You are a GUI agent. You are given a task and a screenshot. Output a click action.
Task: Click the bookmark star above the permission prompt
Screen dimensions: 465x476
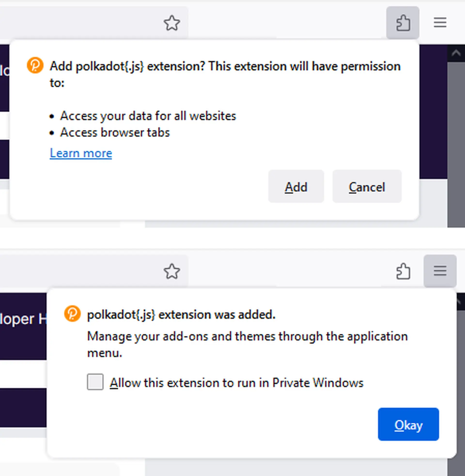coord(172,23)
